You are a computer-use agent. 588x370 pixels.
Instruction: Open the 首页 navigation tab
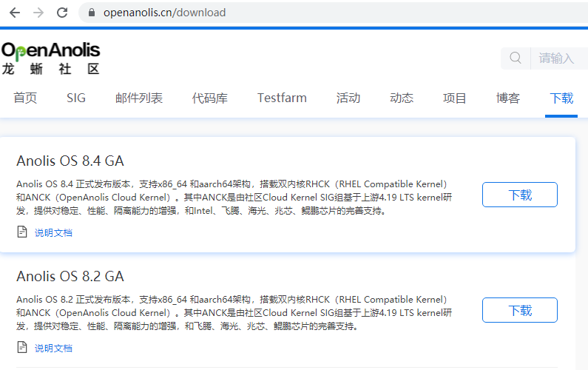25,98
